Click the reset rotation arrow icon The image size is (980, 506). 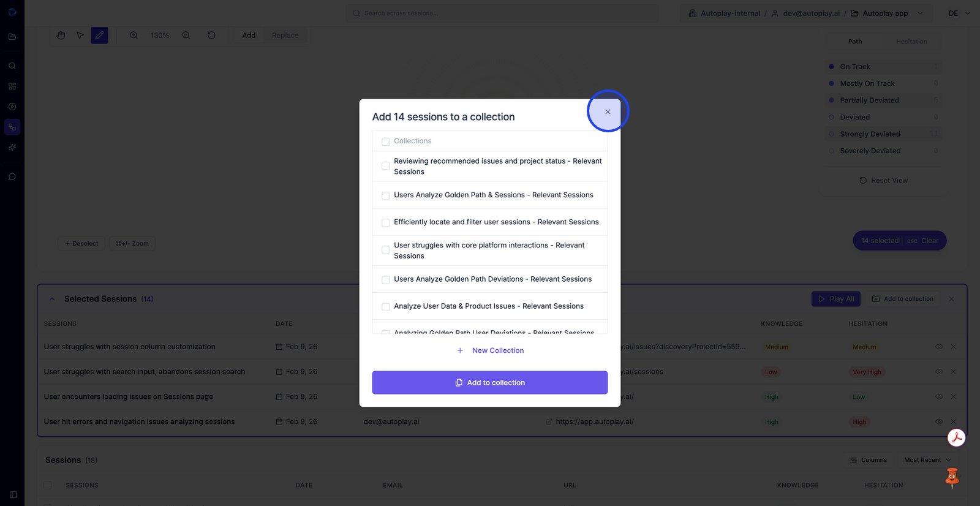click(x=211, y=36)
